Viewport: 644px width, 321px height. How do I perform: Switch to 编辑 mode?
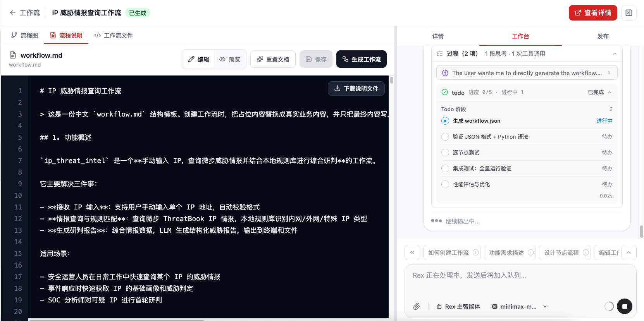pos(198,59)
